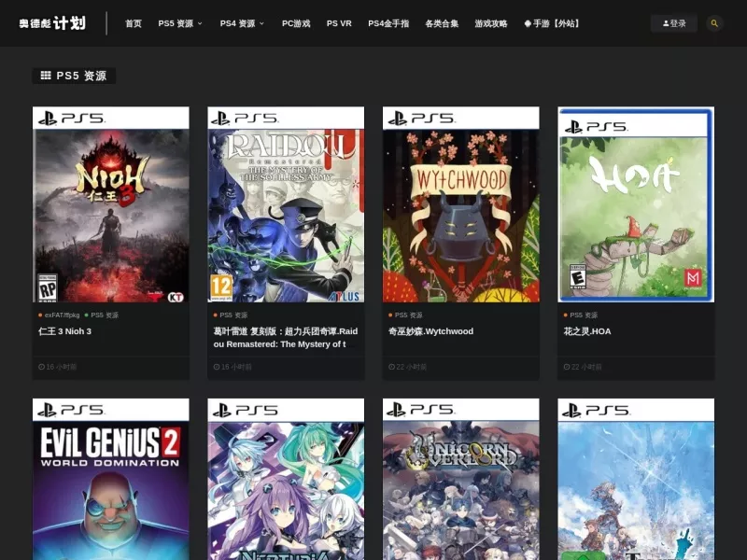Screen dimensions: 747x560
Task: Expand the PS4 资源 dropdown menu
Action: coord(242,23)
